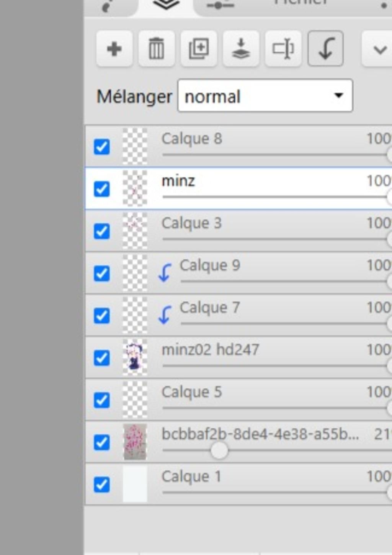Click the bcbbaf2b-8de4-4e38-a55b layer name

point(261,434)
